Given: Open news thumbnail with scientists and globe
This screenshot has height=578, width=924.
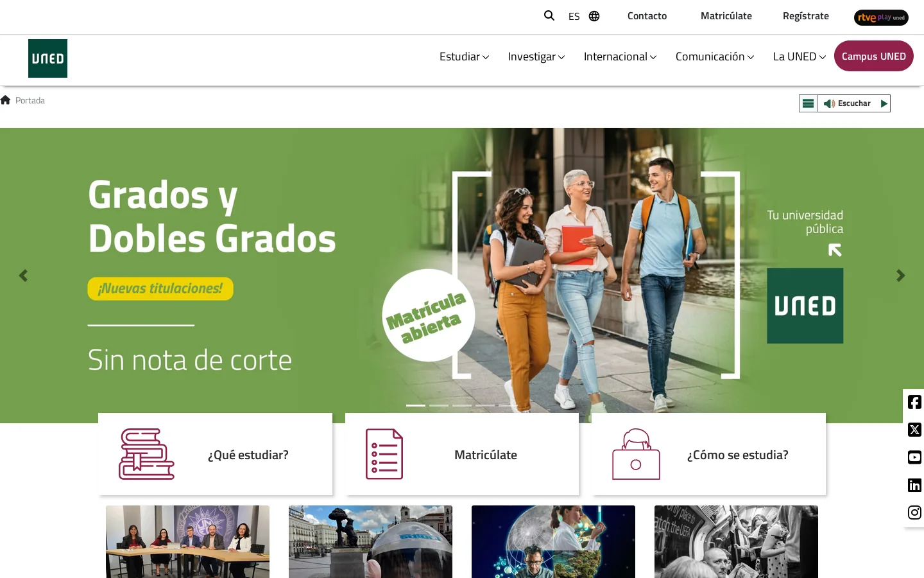Looking at the screenshot, I should point(553,541).
